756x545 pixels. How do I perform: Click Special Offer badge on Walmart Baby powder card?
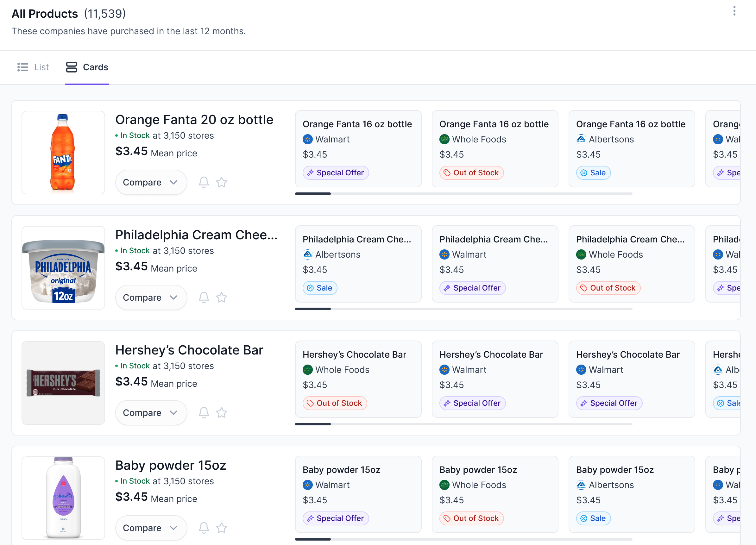coord(336,518)
